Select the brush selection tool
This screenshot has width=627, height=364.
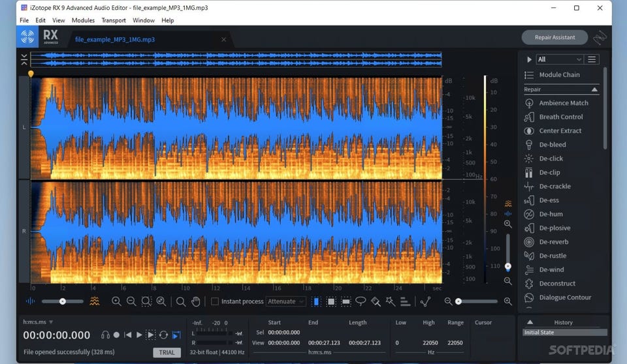pyautogui.click(x=376, y=301)
